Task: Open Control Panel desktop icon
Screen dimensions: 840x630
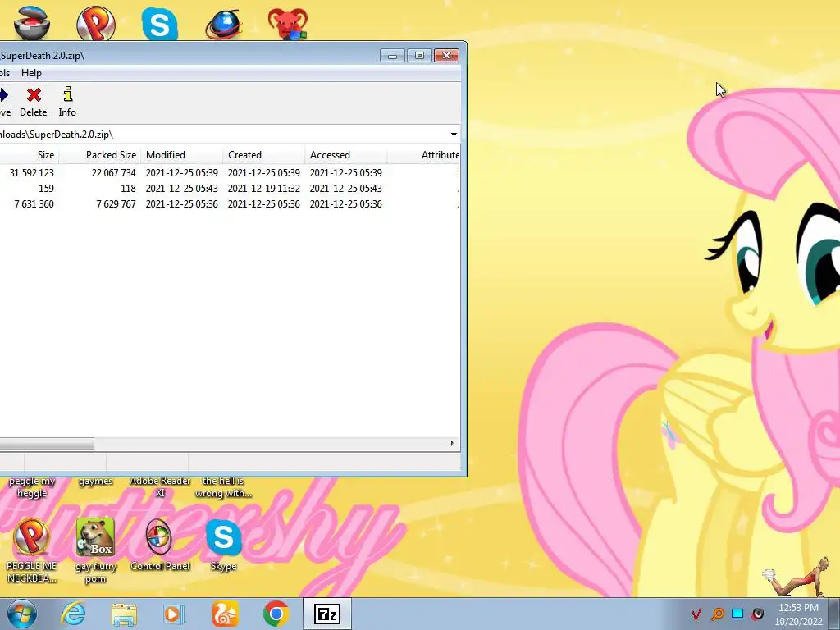Action: 160,545
